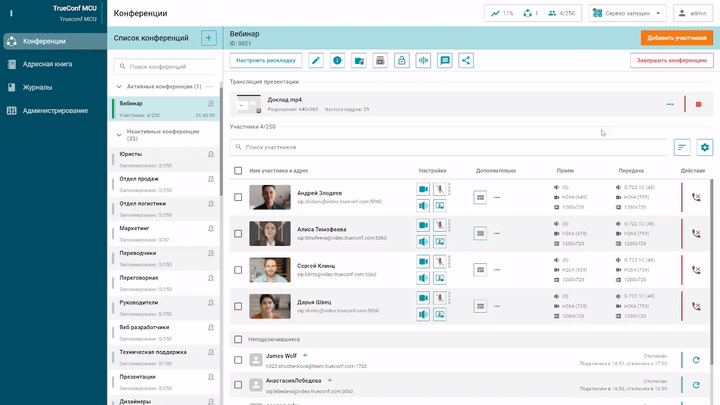Open more options for Сергей Клинц
The height and width of the screenshot is (405, 720).
[497, 270]
